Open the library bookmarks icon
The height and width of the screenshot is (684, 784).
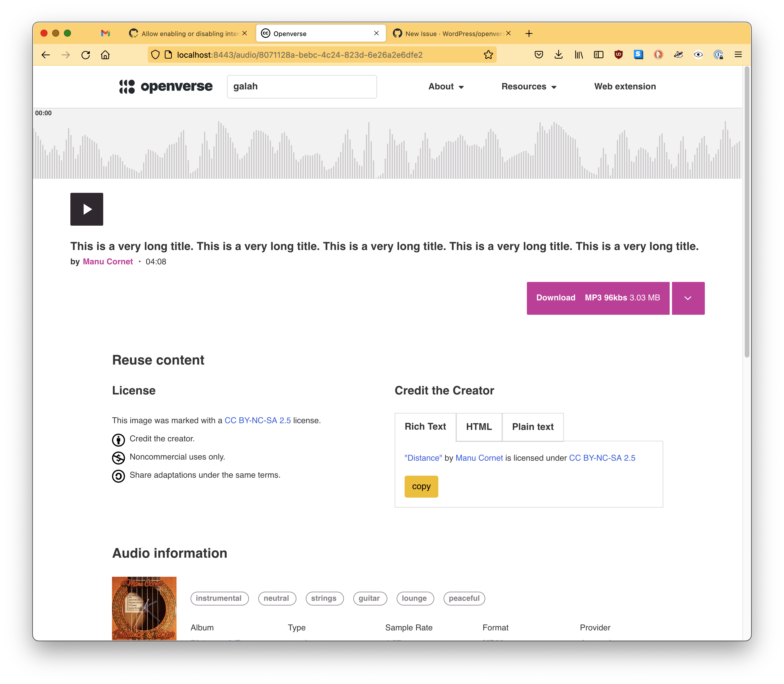pos(578,55)
